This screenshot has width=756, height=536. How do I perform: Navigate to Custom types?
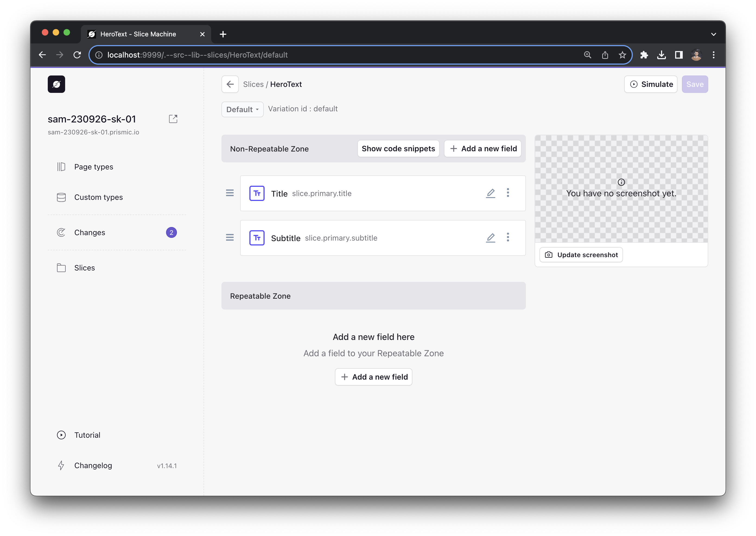[x=98, y=197]
